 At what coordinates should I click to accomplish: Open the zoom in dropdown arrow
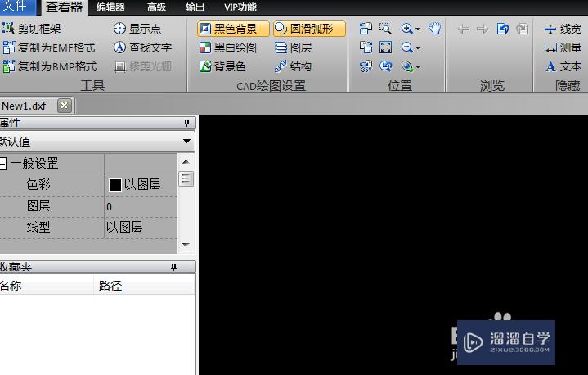[418, 29]
